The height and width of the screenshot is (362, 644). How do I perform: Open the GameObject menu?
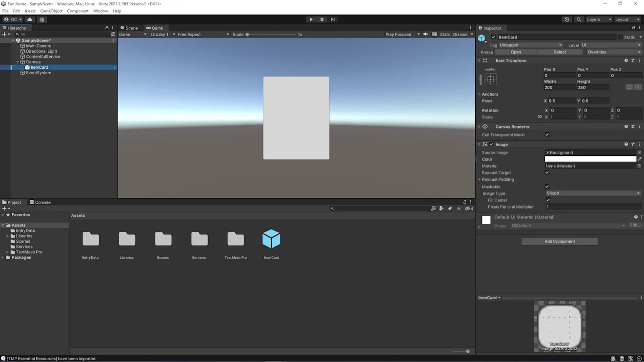51,11
